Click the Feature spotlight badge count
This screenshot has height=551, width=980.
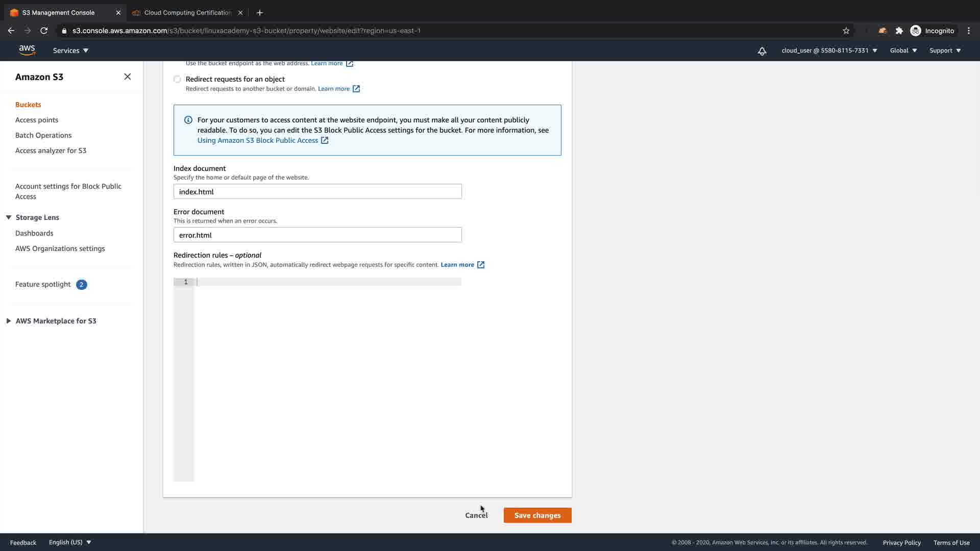pos(81,285)
